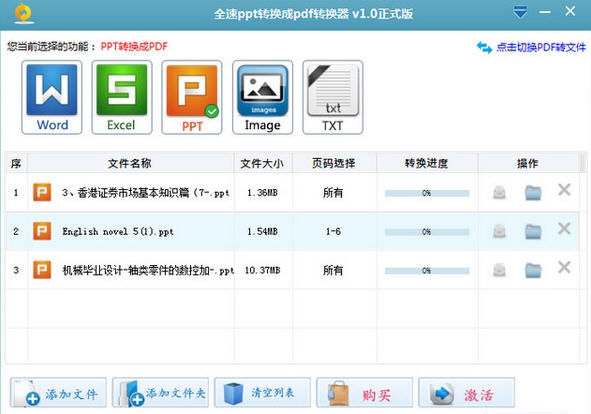Click the 转换进度 column header
Image resolution: width=591 pixels, height=414 pixels.
[427, 163]
